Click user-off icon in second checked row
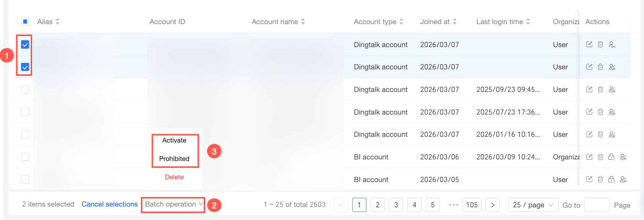Viewport: 644px width, 220px height. [x=612, y=67]
